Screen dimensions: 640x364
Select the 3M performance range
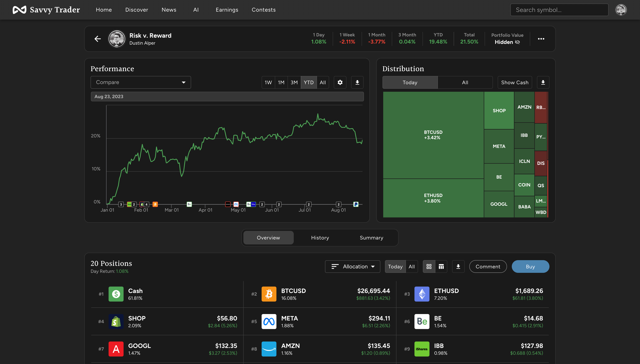(x=294, y=82)
